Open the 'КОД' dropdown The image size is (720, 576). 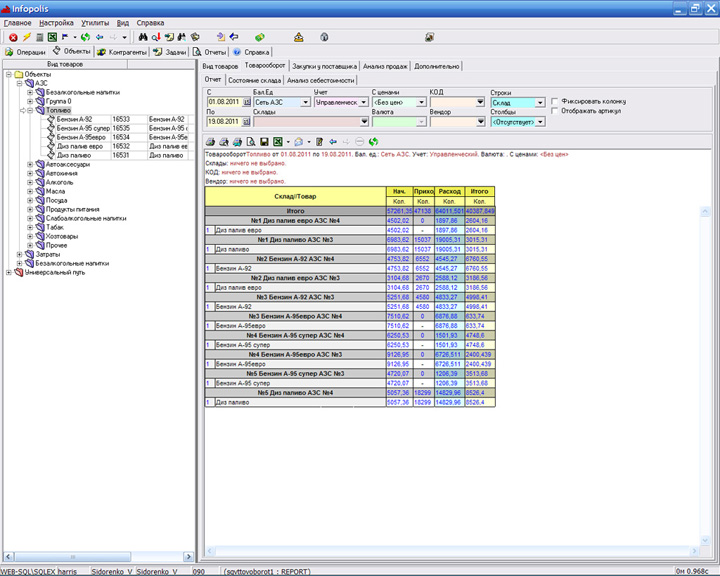[x=480, y=102]
